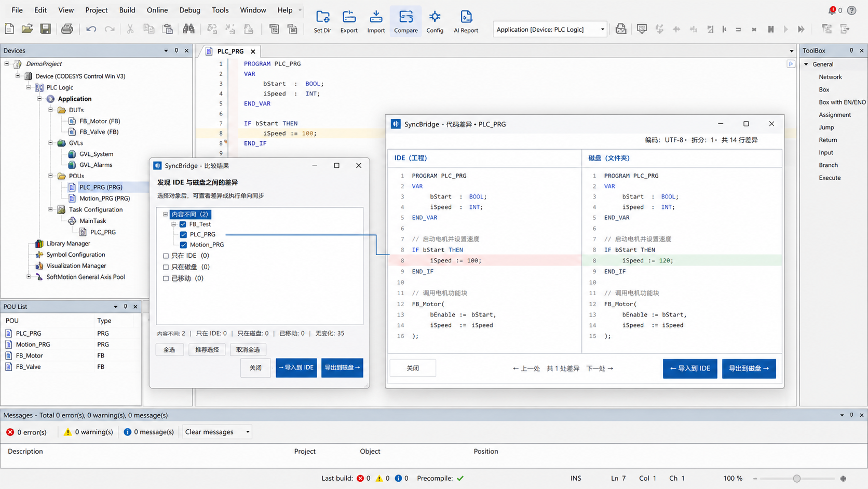
Task: Uncheck FB_Test in compare results
Action: coord(183,224)
